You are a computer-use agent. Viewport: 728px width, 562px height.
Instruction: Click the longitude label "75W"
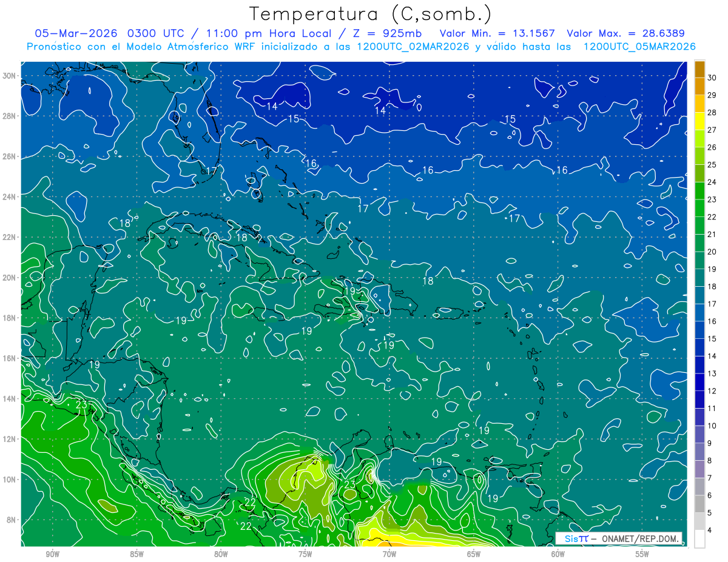[305, 554]
